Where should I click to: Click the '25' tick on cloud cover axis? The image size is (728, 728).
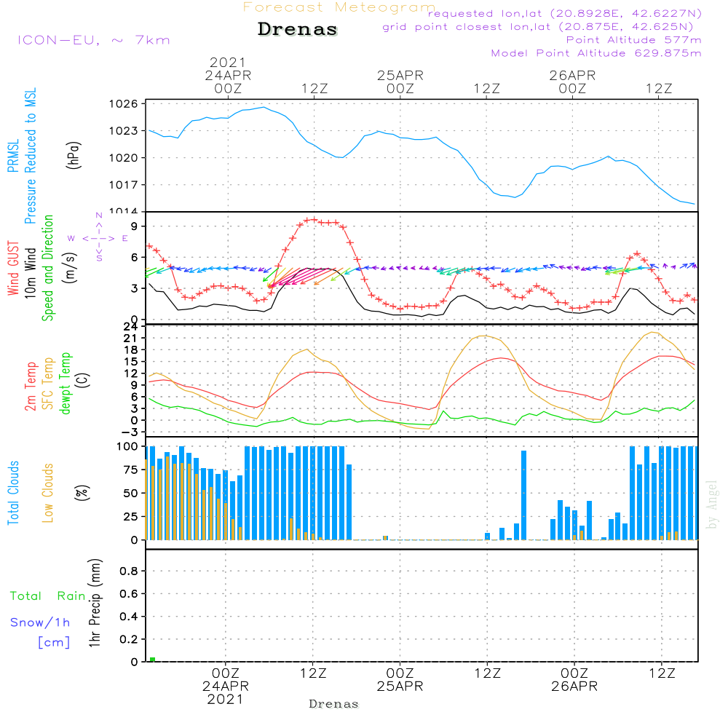pyautogui.click(x=131, y=516)
